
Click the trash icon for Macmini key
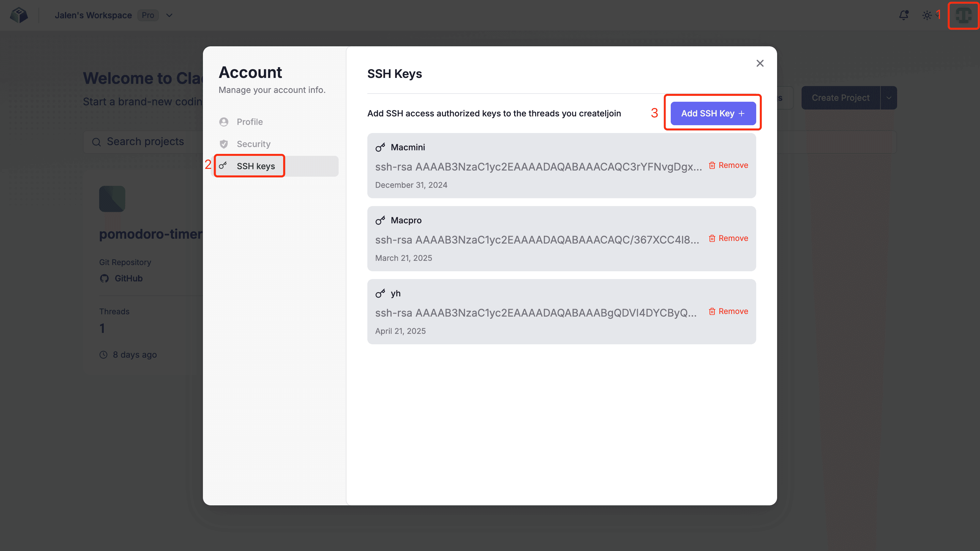(x=712, y=165)
